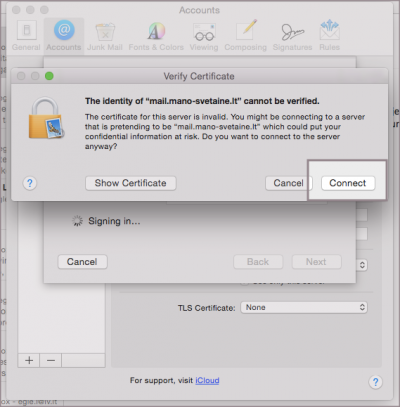
Task: Click the padlock certificate icon
Action: click(46, 118)
